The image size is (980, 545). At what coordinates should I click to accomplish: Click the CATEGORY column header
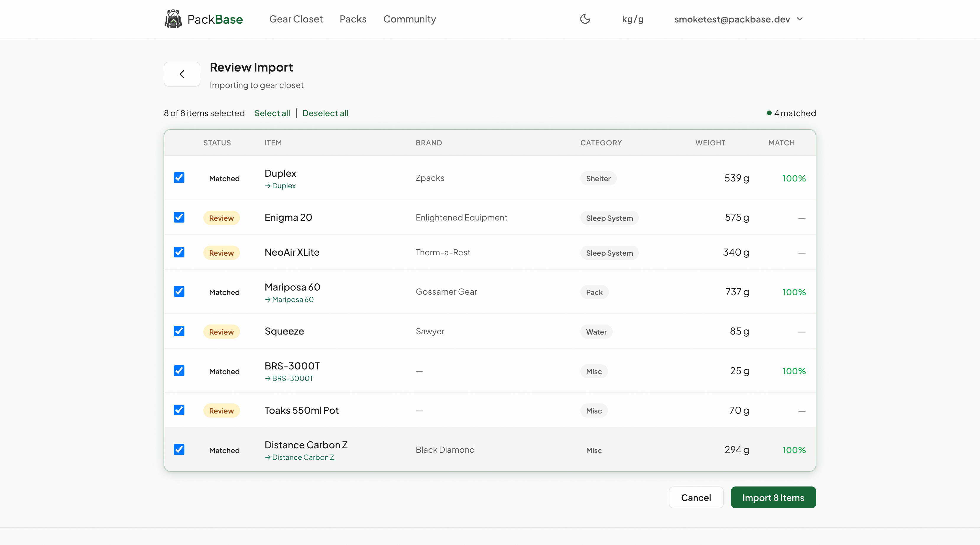(x=601, y=143)
